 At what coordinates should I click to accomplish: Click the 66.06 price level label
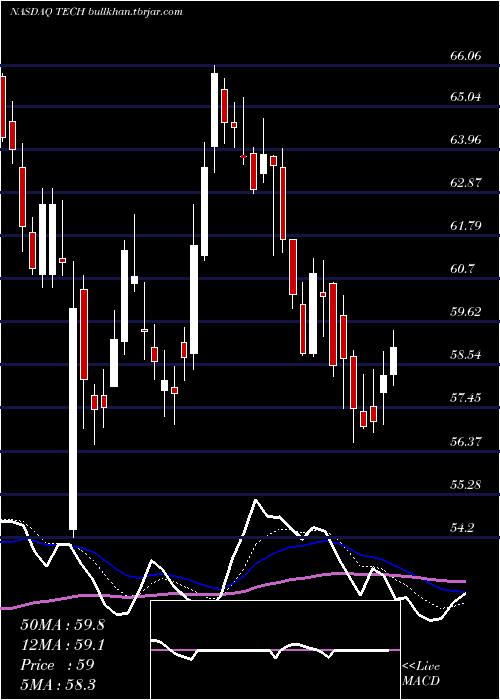pyautogui.click(x=466, y=56)
